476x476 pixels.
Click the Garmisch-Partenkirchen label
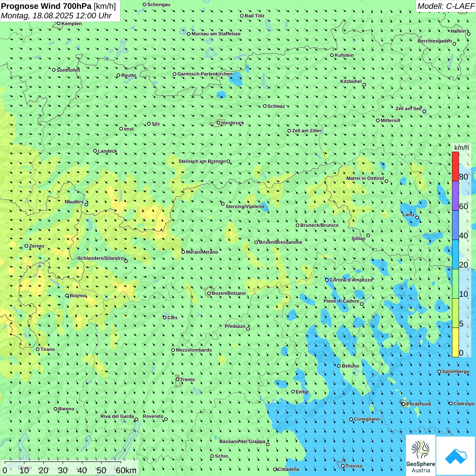[205, 74]
